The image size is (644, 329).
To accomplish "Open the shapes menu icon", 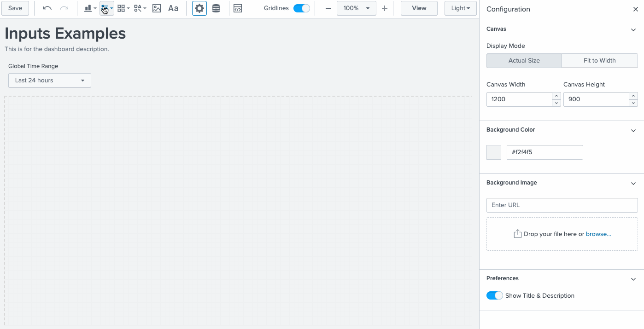I will point(140,8).
